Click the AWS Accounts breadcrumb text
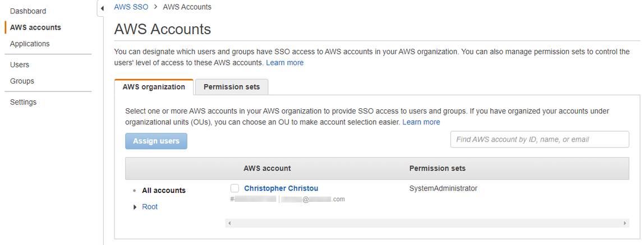Viewport: 644px width, 245px height. coord(187,7)
